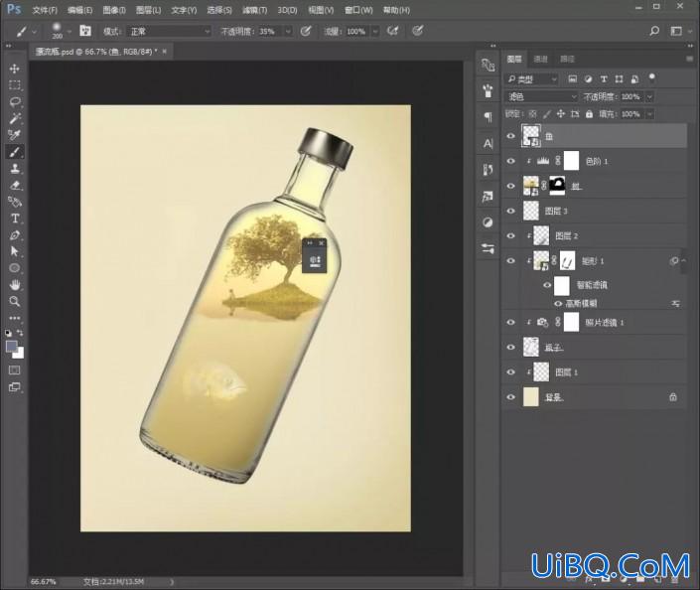Open flow 100% dropdown arrow
Viewport: 700px width, 590px height.
pos(375,31)
